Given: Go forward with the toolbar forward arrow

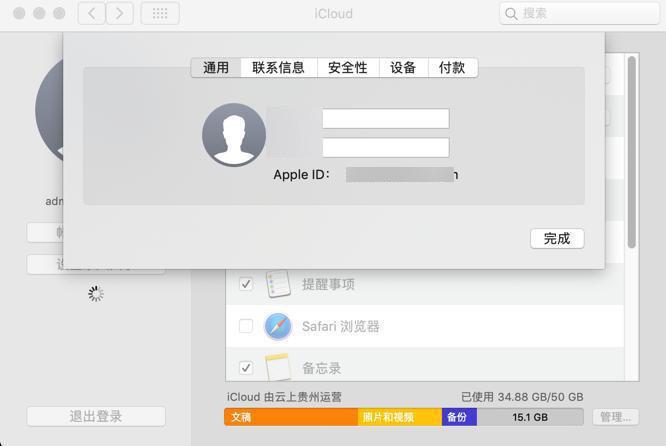Looking at the screenshot, I should click(x=119, y=14).
